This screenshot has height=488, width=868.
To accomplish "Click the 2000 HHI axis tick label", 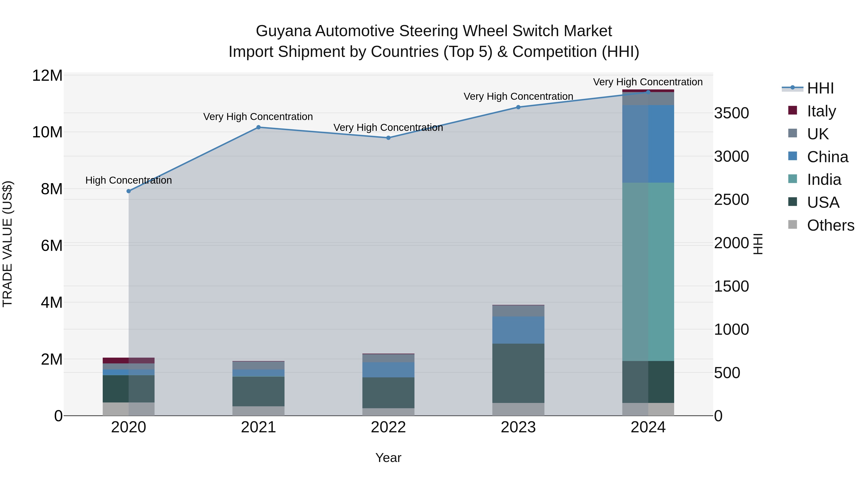I will coord(732,243).
